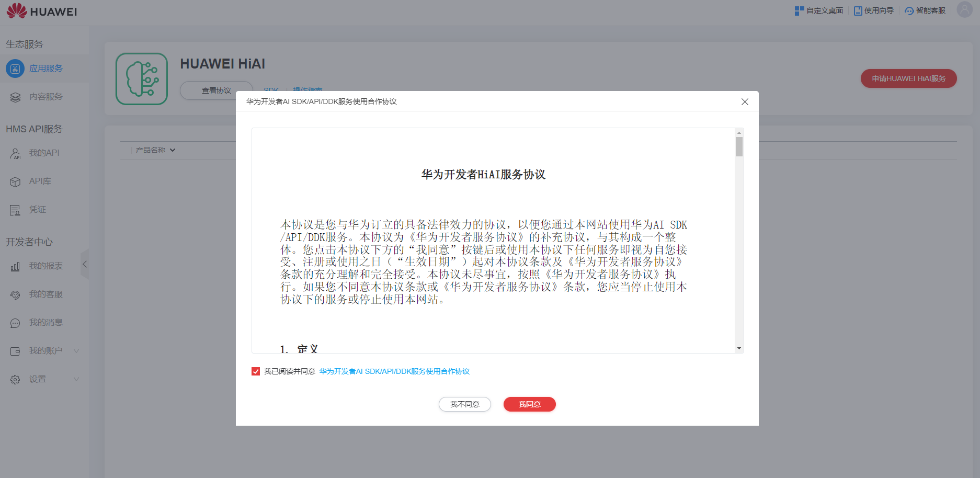This screenshot has height=478, width=980.
Task: Click the user avatar icon
Action: point(964,10)
